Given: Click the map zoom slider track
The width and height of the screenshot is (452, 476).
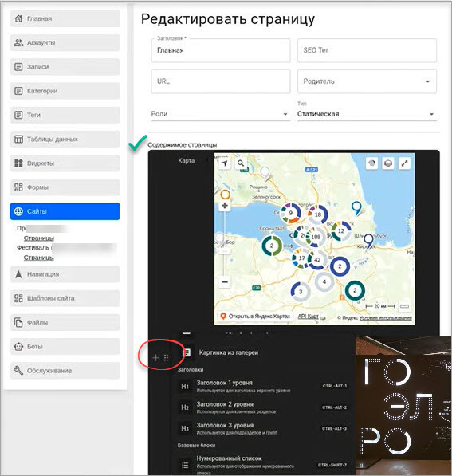Looking at the screenshot, I should 225,244.
